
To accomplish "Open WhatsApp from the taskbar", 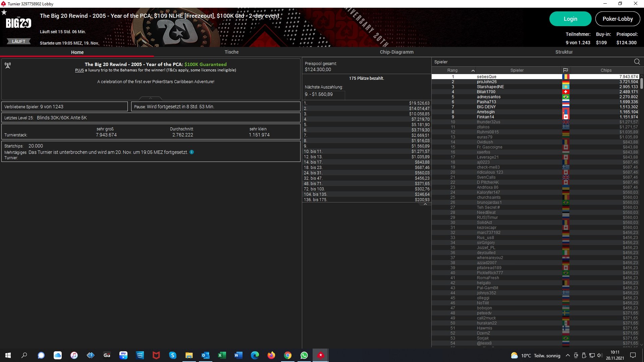I will [304, 355].
